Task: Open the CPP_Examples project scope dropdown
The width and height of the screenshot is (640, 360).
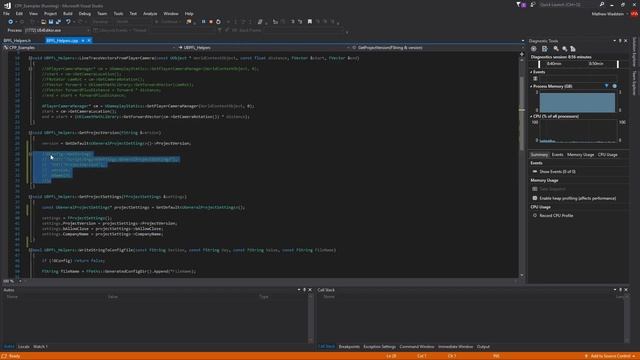Action: pyautogui.click(x=174, y=48)
